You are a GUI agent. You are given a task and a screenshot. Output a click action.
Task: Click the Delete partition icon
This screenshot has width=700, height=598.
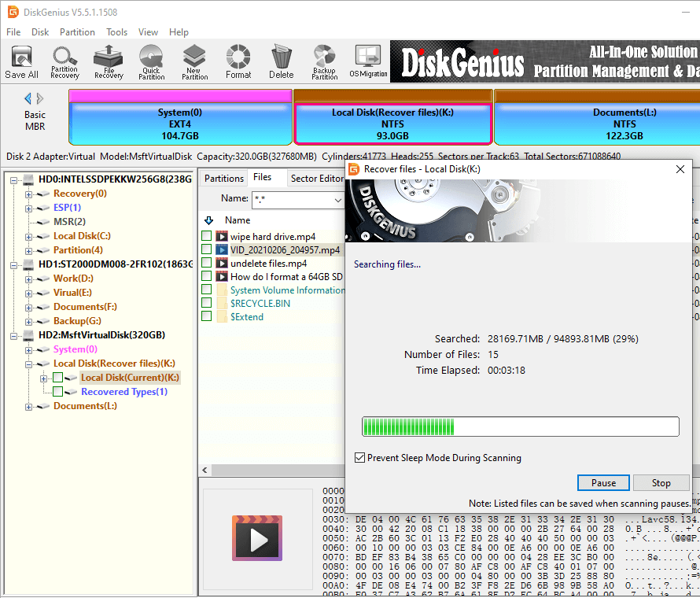[x=281, y=62]
